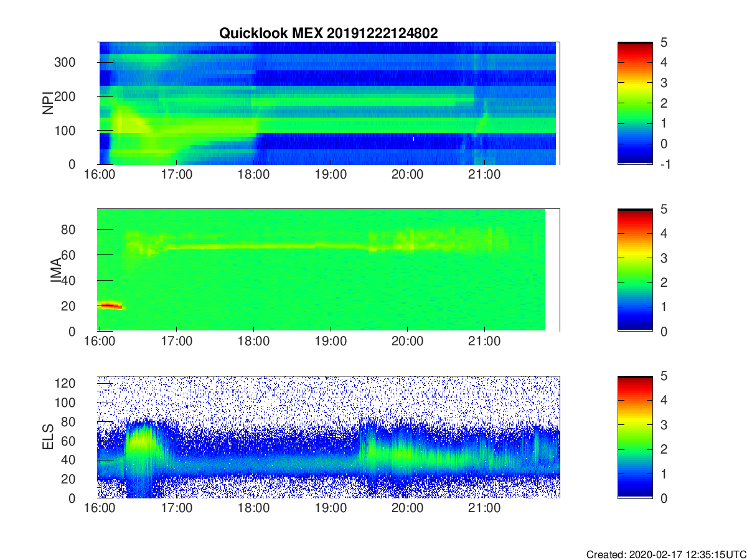Viewport: 747px width, 560px height.
Task: Click the IMA panel colorbar
Action: 635,270
